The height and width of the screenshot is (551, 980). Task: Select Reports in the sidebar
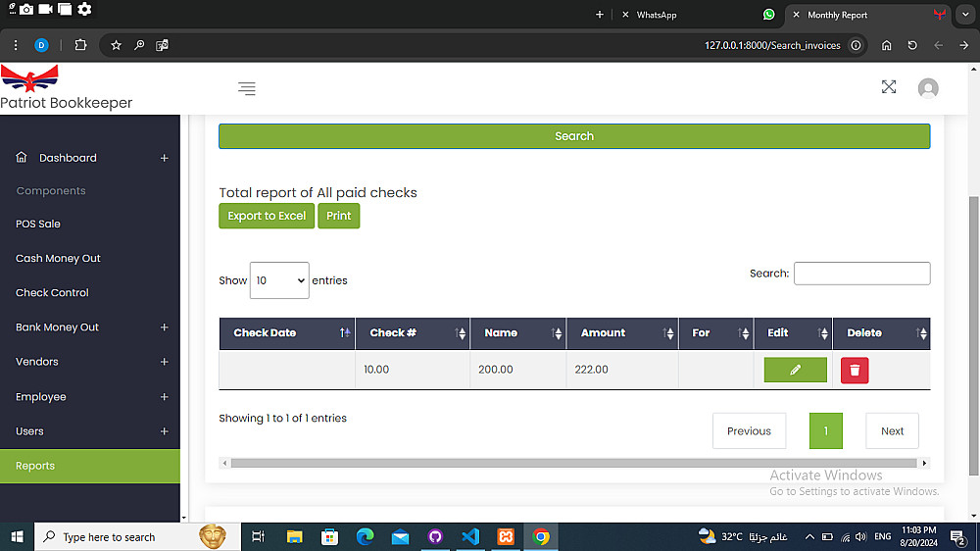[x=90, y=466]
